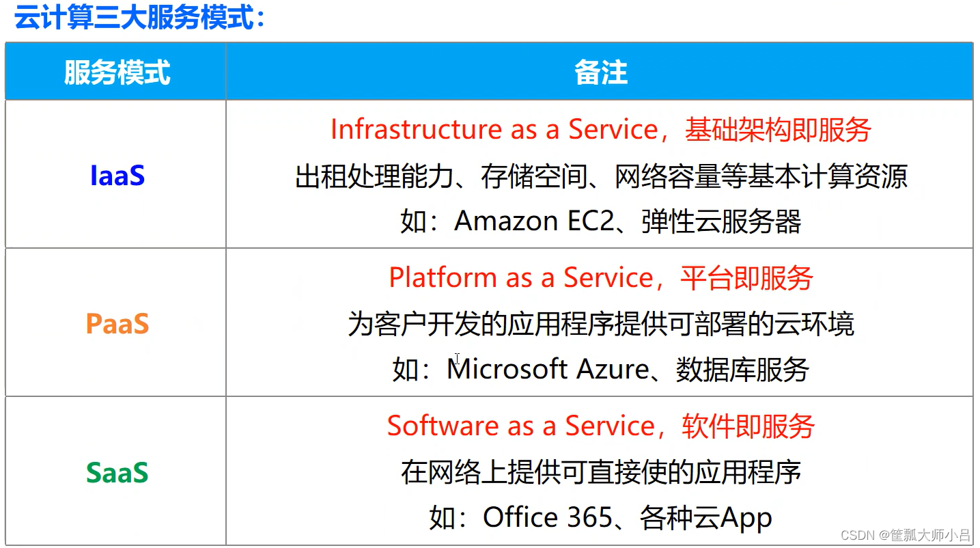The width and height of the screenshot is (980, 548).
Task: Click the Microsoft Azure example text
Action: click(546, 369)
